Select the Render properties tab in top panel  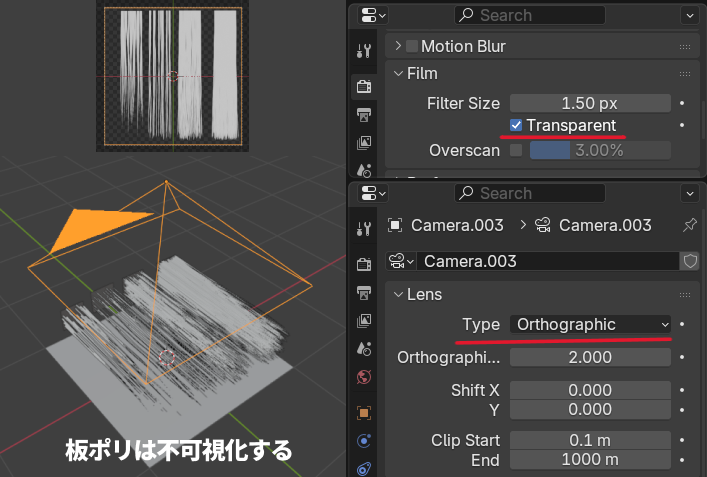364,86
